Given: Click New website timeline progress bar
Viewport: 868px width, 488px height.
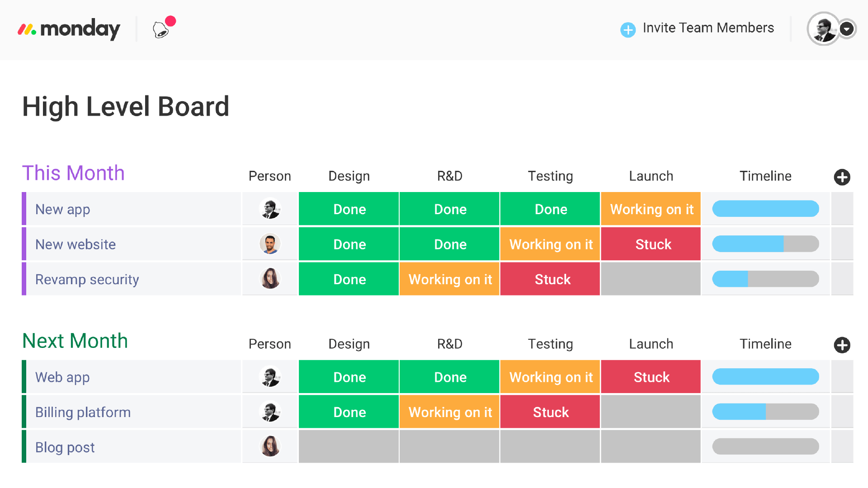Looking at the screenshot, I should [765, 244].
